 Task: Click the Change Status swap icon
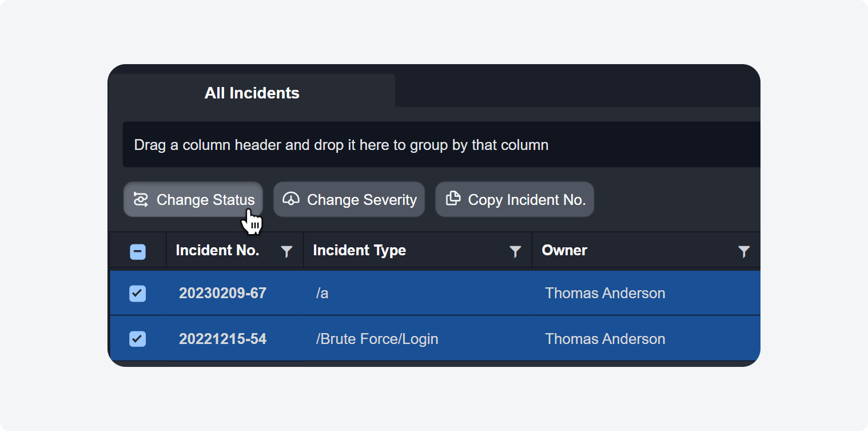tap(141, 199)
